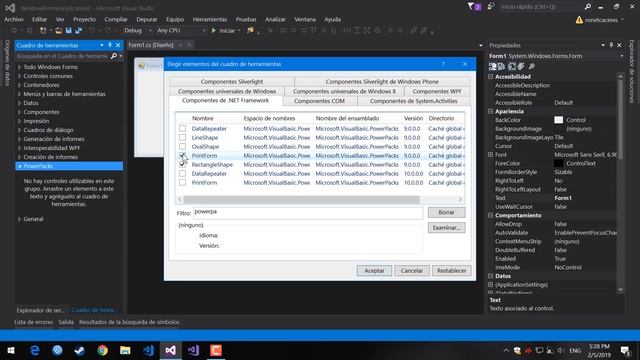Viewport: 640px width, 360px height.
Task: Click the green Start play arrow
Action: tap(213, 31)
